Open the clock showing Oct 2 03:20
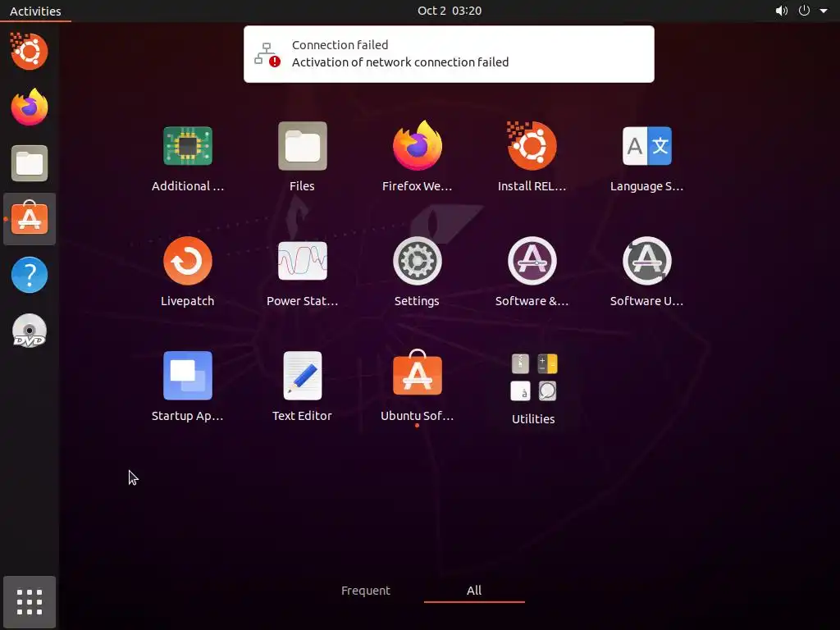This screenshot has height=630, width=840. (x=450, y=11)
